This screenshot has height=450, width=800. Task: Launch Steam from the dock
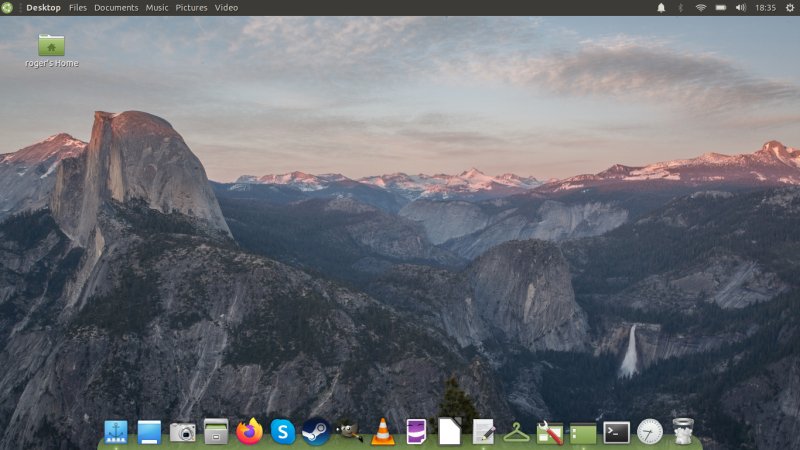pyautogui.click(x=316, y=432)
